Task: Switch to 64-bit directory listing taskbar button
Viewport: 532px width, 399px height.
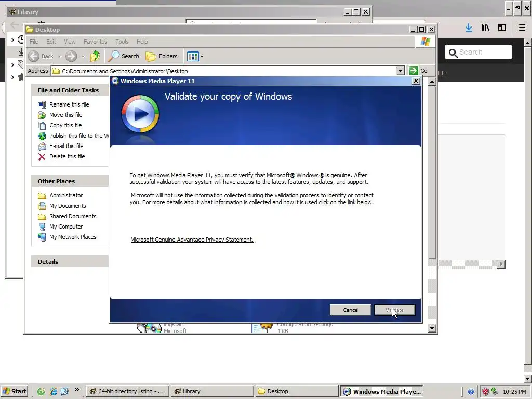Action: 127,391
